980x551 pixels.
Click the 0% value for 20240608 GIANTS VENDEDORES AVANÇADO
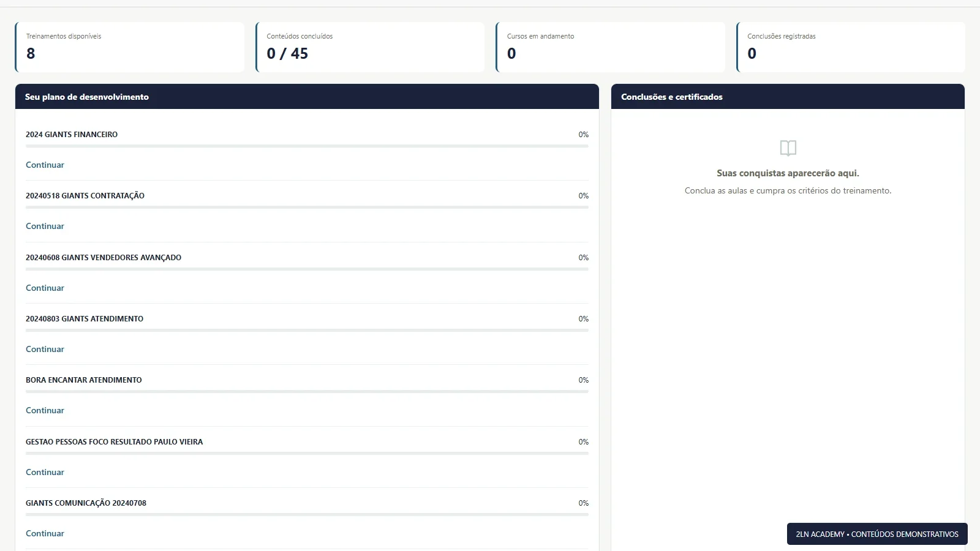pos(584,258)
